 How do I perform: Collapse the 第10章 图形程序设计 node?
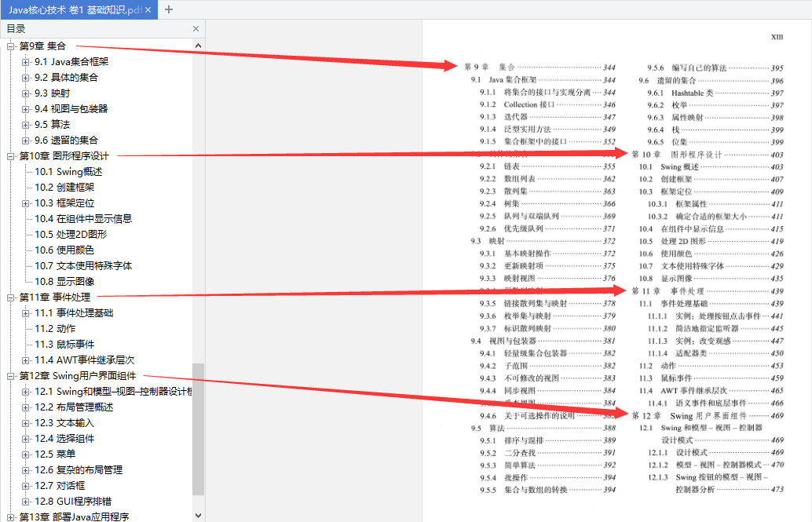(x=10, y=156)
